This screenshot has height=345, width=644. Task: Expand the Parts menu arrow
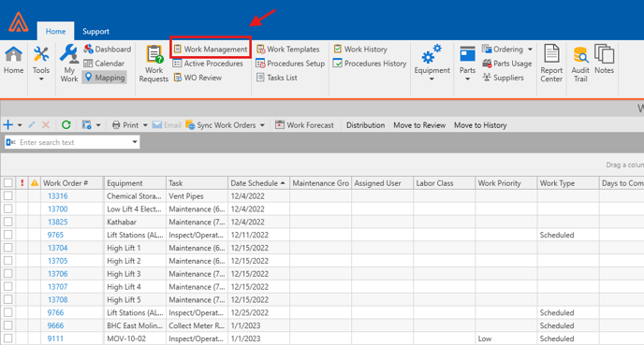(x=467, y=79)
